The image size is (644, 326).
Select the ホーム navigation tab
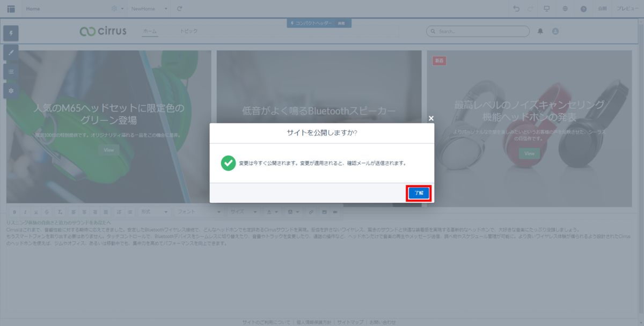(150, 31)
